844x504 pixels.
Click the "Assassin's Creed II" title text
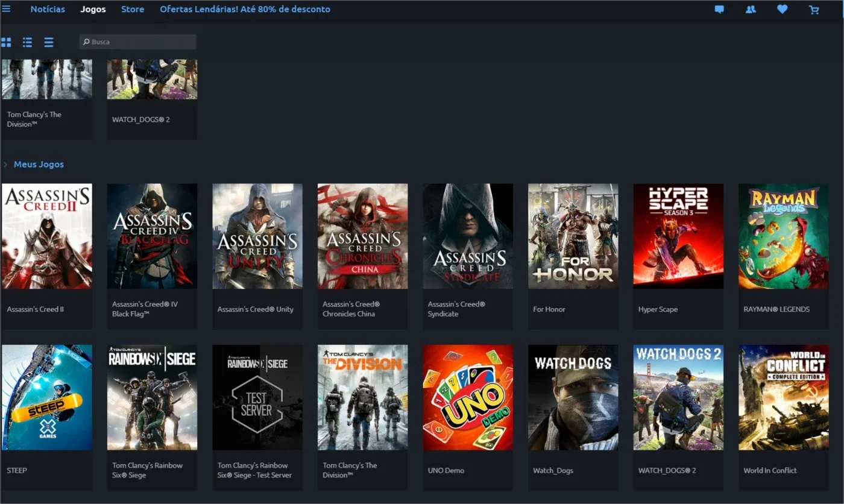coord(36,309)
